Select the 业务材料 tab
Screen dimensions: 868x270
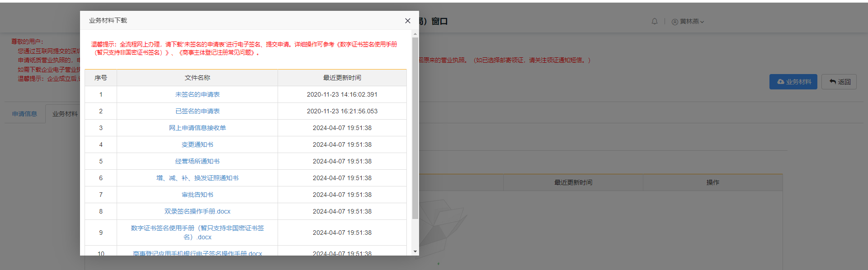click(x=65, y=114)
